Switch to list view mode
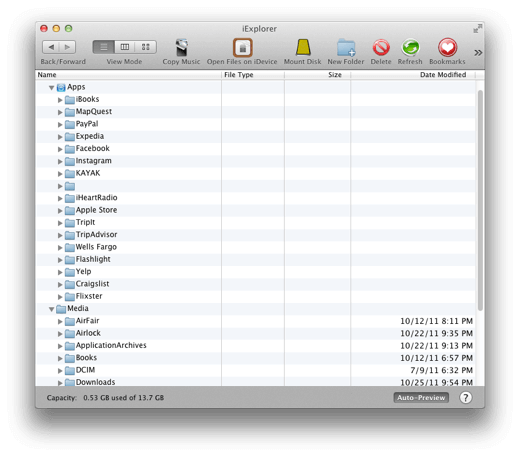 pyautogui.click(x=104, y=47)
